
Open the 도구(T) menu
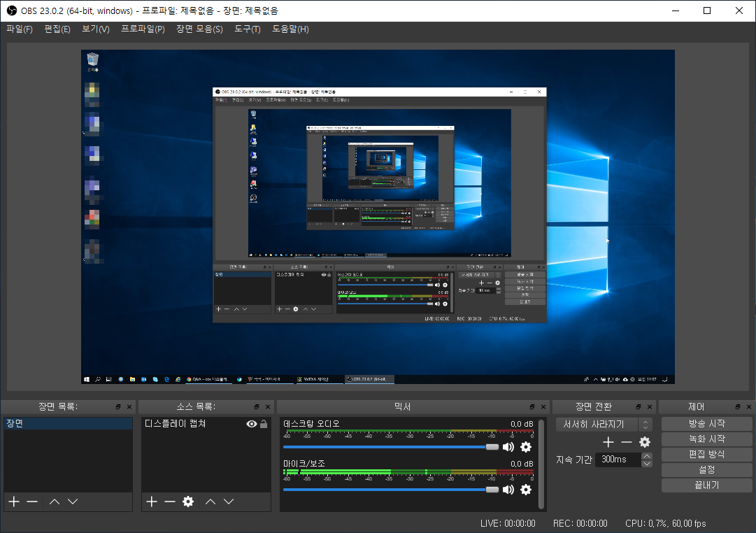point(248,29)
